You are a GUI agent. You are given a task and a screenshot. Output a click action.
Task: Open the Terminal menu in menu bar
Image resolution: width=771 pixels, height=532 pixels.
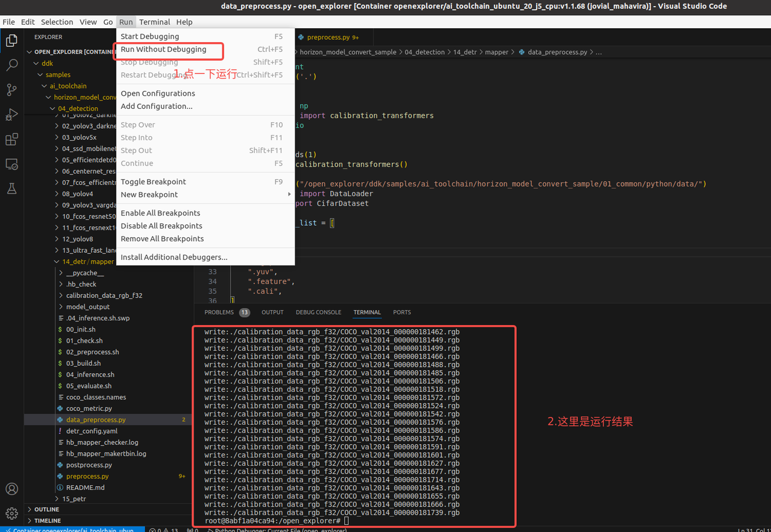click(154, 22)
